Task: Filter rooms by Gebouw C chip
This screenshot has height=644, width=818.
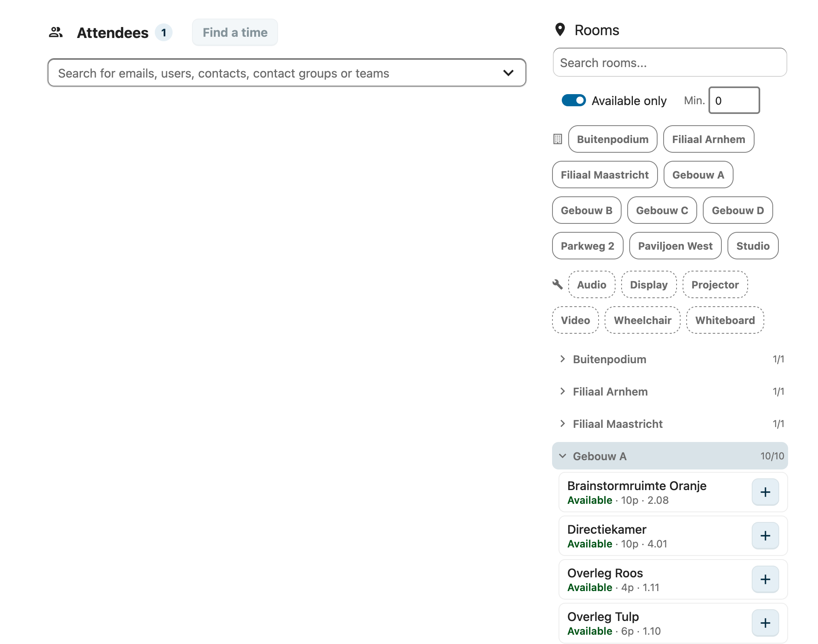Action: (x=662, y=210)
